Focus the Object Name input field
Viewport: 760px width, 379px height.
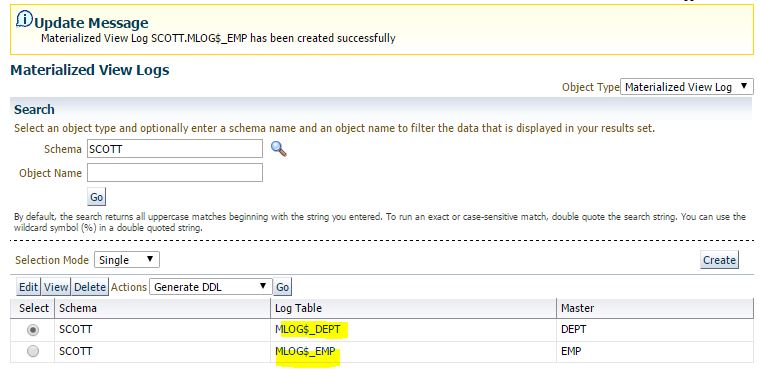tap(174, 173)
